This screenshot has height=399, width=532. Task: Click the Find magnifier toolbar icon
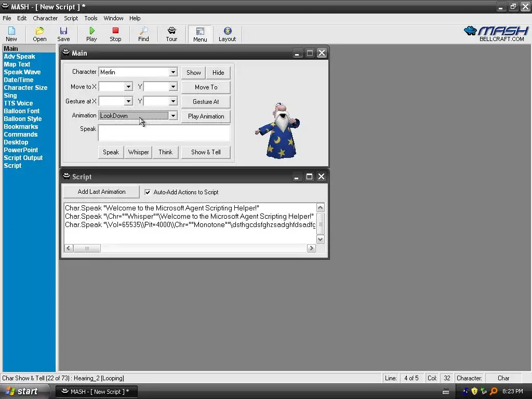[143, 34]
